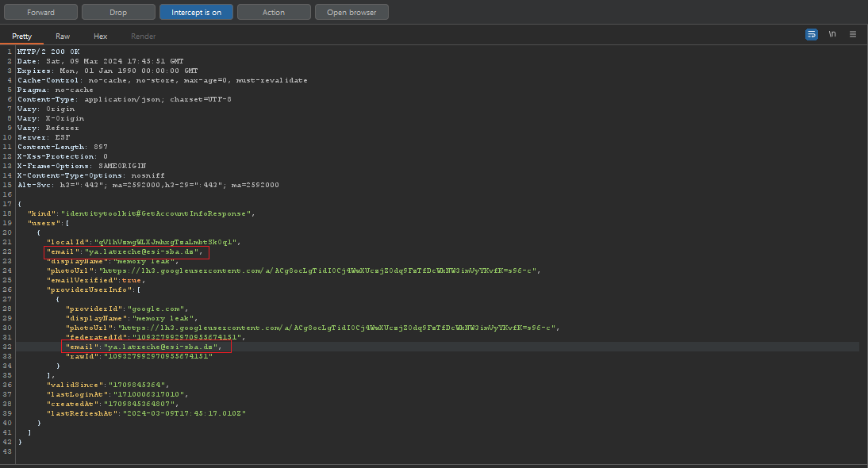Switch to the Raw view tab
This screenshot has height=468, width=868.
[x=63, y=36]
